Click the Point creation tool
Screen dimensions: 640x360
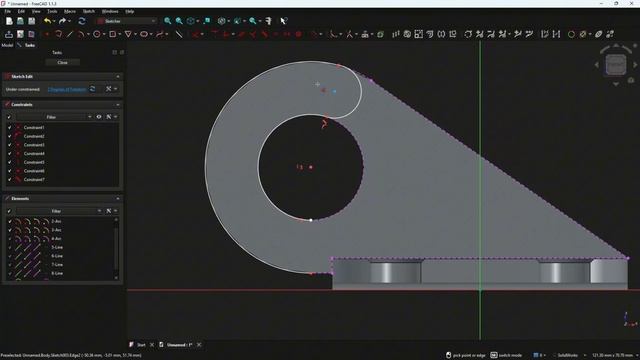47,34
